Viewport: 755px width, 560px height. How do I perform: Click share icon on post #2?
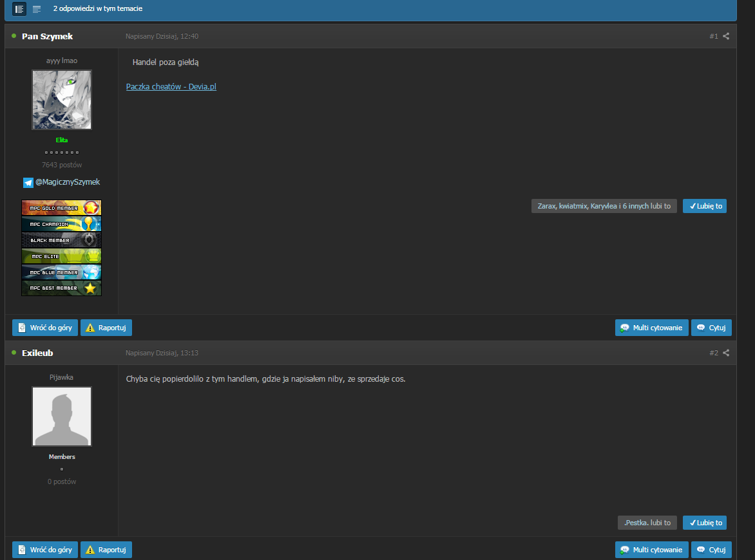point(726,353)
